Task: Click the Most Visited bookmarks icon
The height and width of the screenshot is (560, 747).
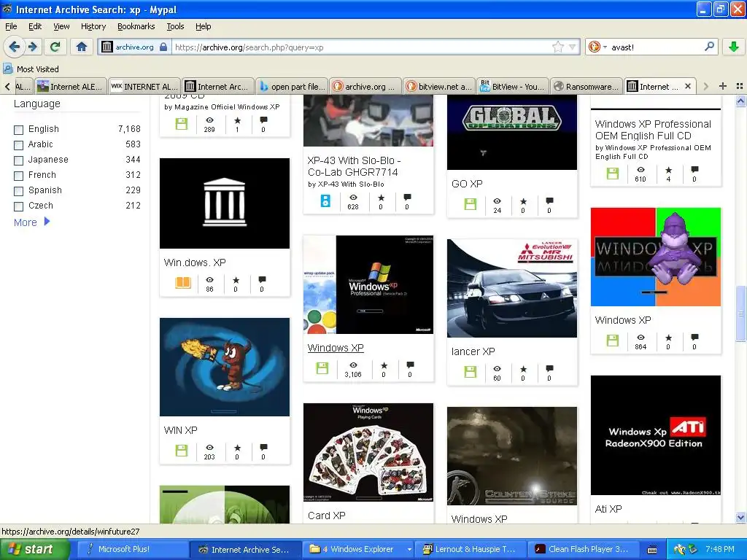Action: (7, 69)
